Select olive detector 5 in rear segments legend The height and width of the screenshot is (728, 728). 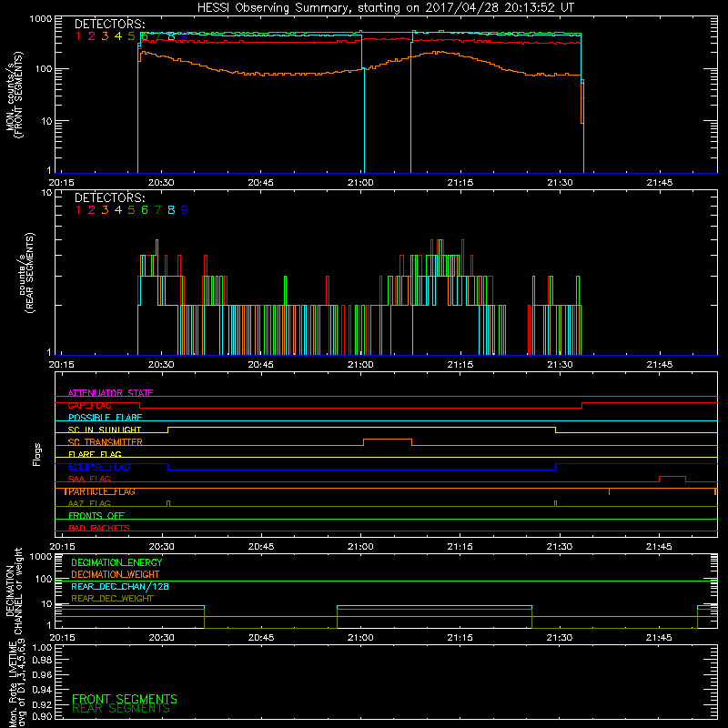click(x=131, y=210)
